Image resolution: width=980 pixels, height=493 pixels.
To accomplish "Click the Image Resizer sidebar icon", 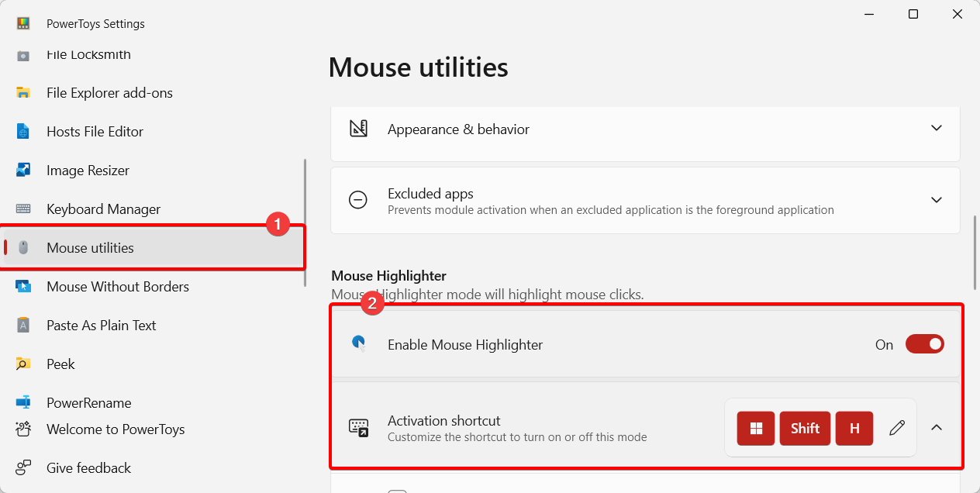I will pyautogui.click(x=23, y=171).
